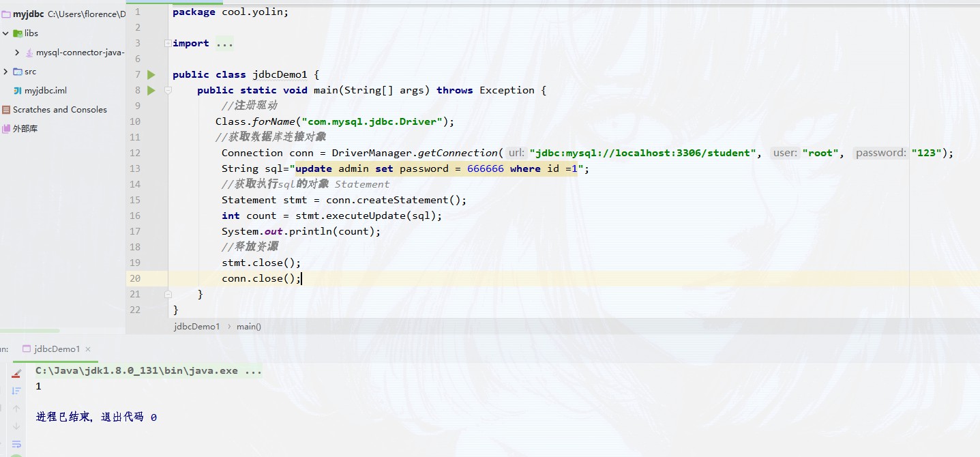Collapse the libs folder
This screenshot has height=457, width=980.
6,33
